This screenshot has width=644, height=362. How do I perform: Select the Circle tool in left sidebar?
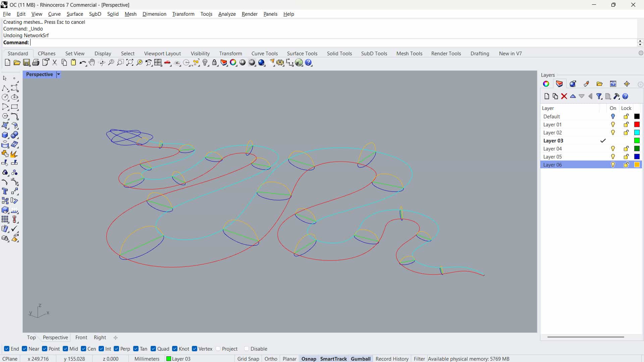pos(5,97)
